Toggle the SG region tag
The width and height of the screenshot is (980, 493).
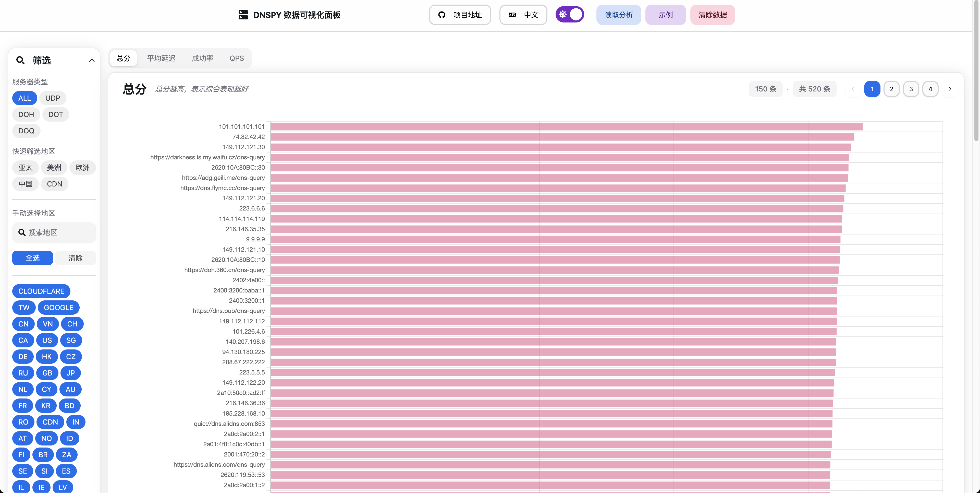pos(71,340)
